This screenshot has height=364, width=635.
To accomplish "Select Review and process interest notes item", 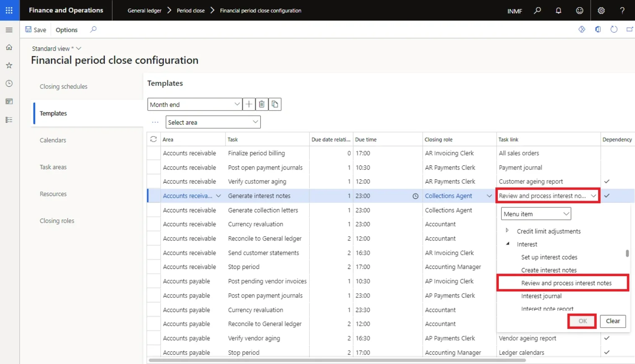I will [566, 283].
